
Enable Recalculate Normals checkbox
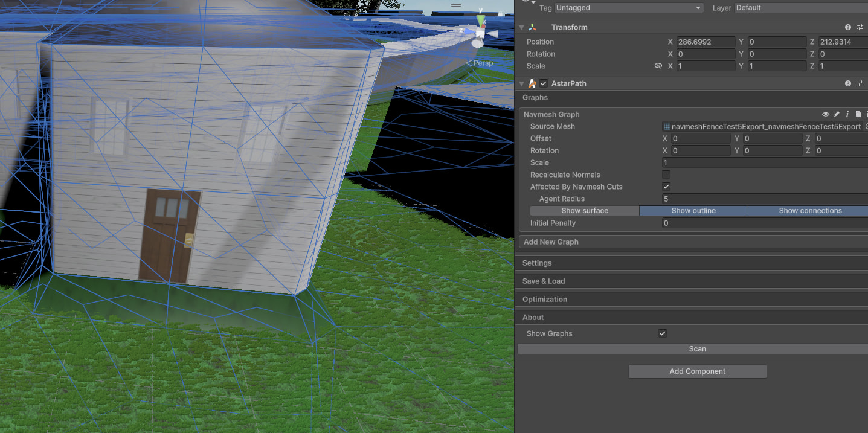(666, 175)
